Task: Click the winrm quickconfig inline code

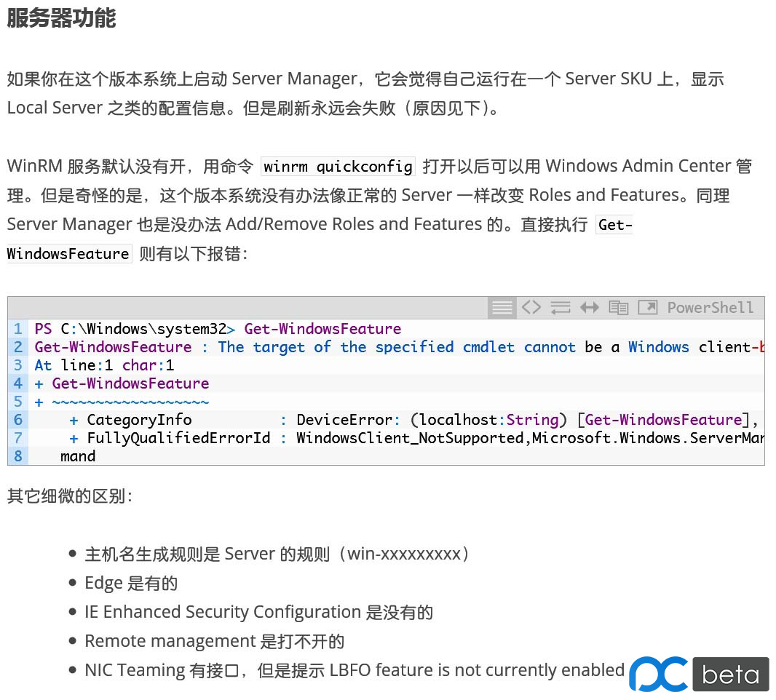Action: tap(338, 167)
